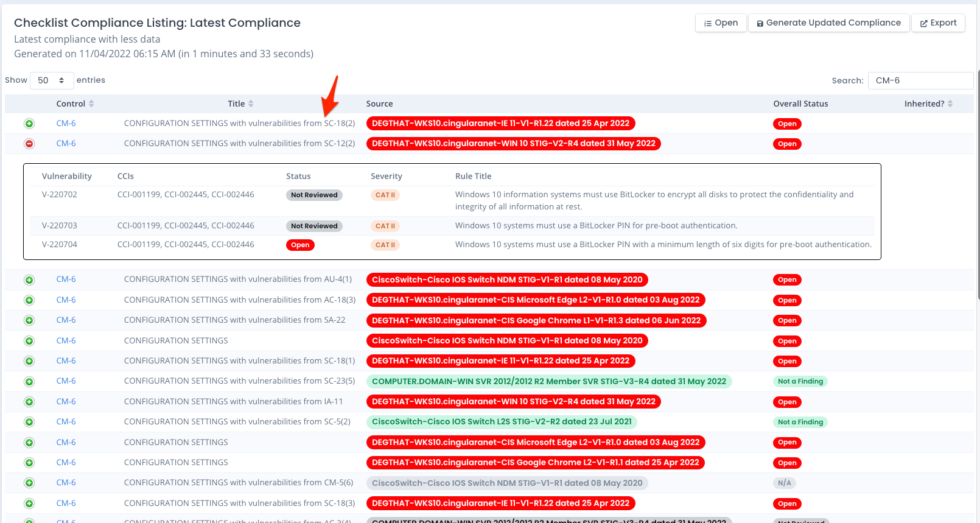Sort by the Control column
This screenshot has width=980, height=523.
(x=75, y=104)
